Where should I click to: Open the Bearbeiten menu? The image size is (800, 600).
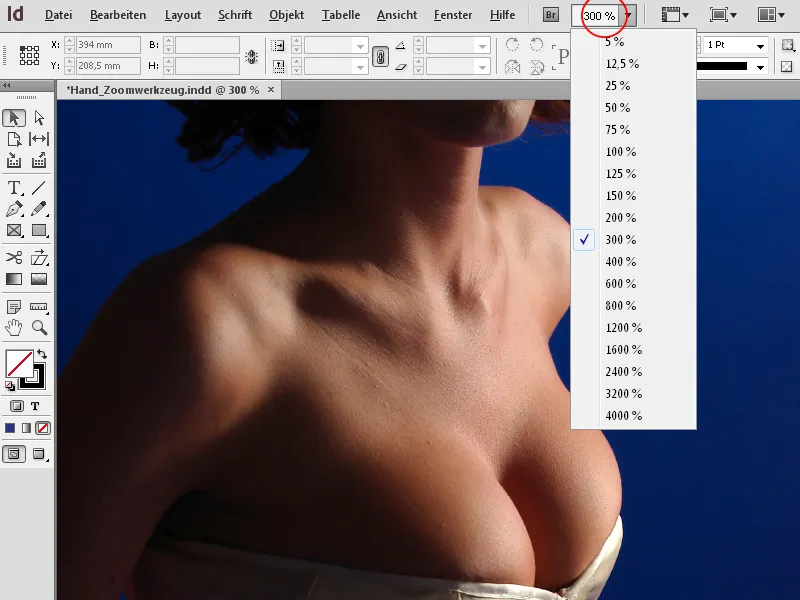[118, 15]
